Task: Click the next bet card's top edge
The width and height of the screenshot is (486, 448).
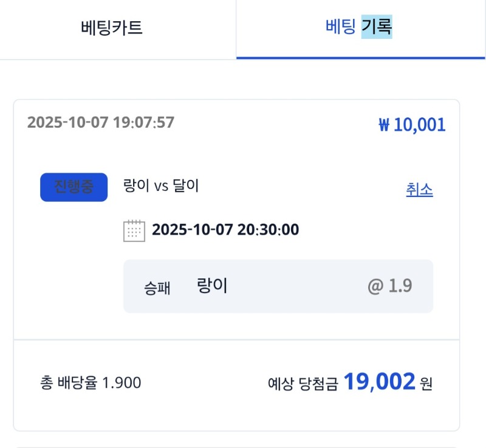Action: (236, 446)
